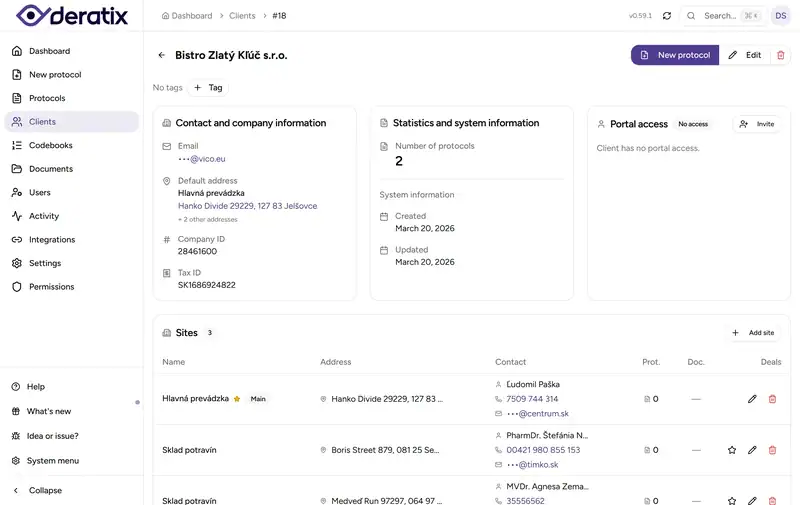
Task: Open Activity section
Action: tap(71, 216)
